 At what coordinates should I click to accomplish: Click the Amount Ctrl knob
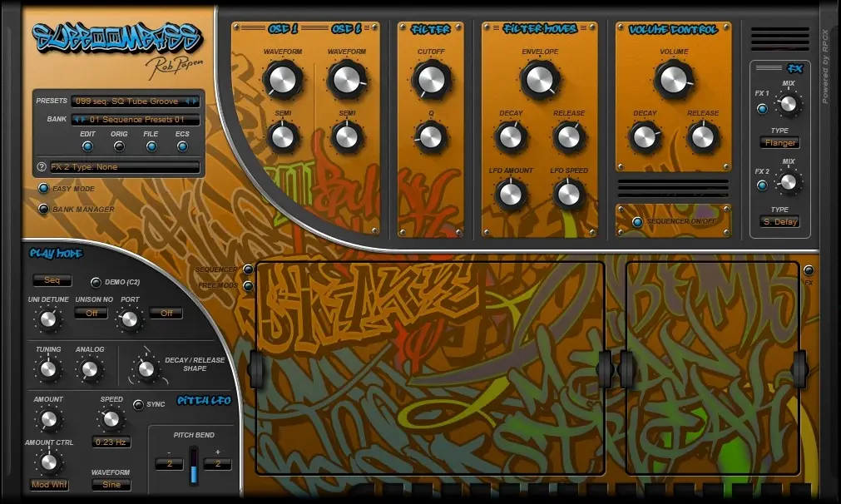[48, 462]
